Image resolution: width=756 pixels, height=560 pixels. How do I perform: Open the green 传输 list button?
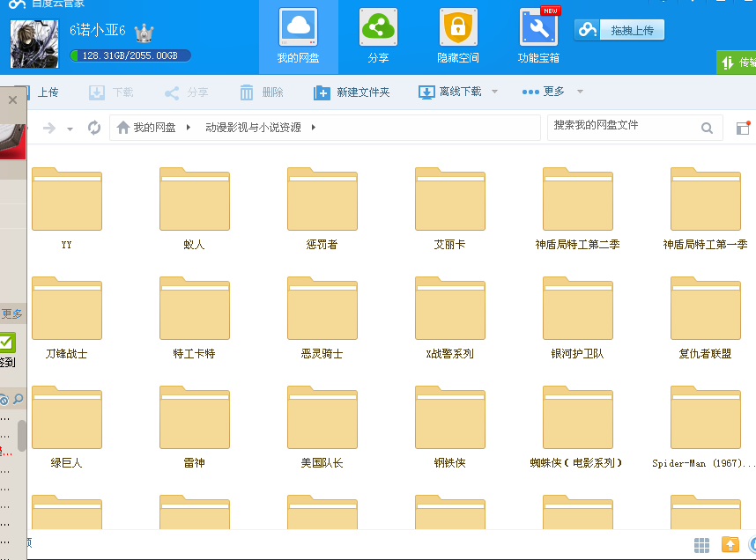coord(737,63)
